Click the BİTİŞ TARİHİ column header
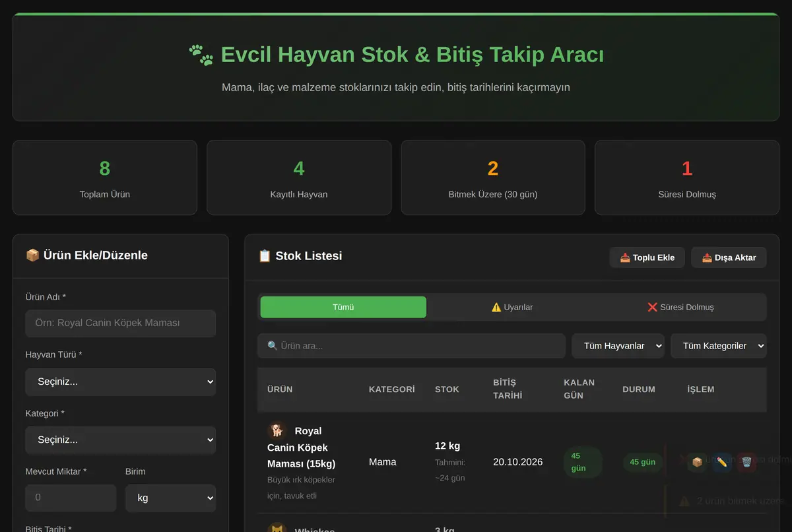The width and height of the screenshot is (792, 532). pyautogui.click(x=508, y=389)
